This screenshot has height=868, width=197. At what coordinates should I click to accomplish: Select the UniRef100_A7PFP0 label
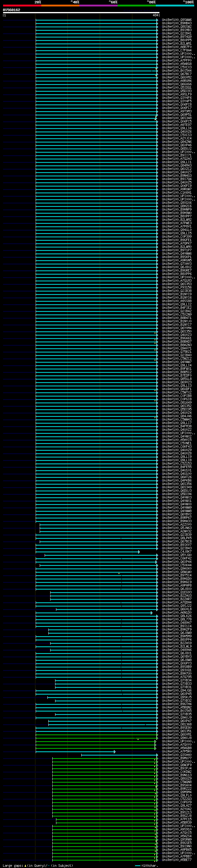[x=177, y=61]
